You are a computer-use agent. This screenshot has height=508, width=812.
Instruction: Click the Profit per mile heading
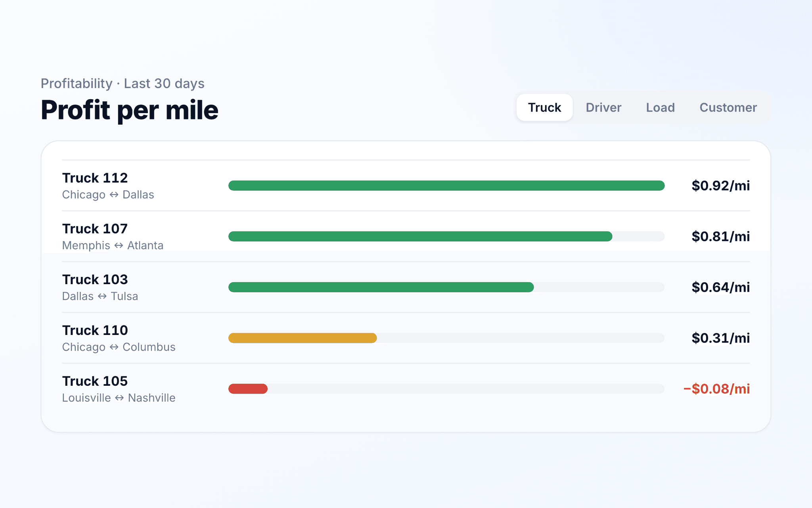click(x=130, y=110)
